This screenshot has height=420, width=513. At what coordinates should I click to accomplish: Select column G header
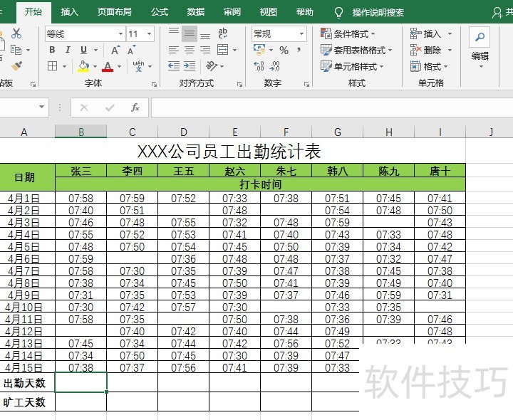(x=338, y=132)
